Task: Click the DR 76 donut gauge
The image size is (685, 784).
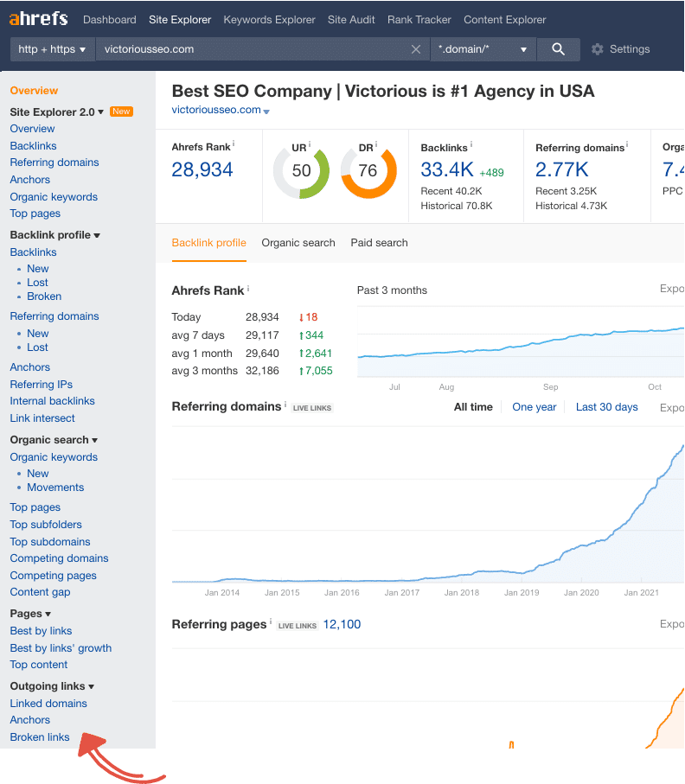Action: (368, 170)
